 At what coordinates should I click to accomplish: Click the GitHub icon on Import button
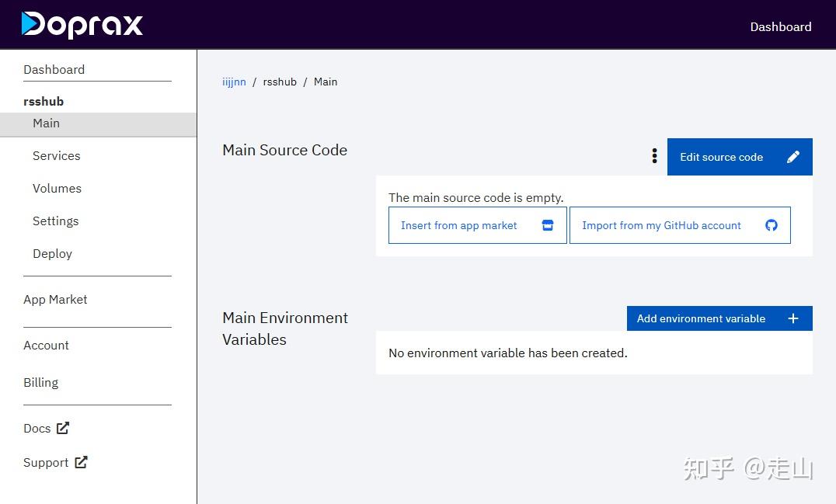click(771, 225)
